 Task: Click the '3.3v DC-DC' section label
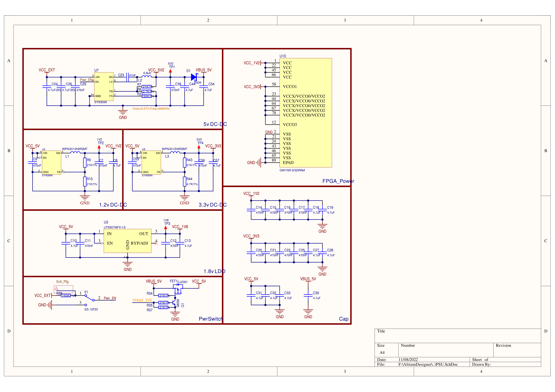(213, 205)
